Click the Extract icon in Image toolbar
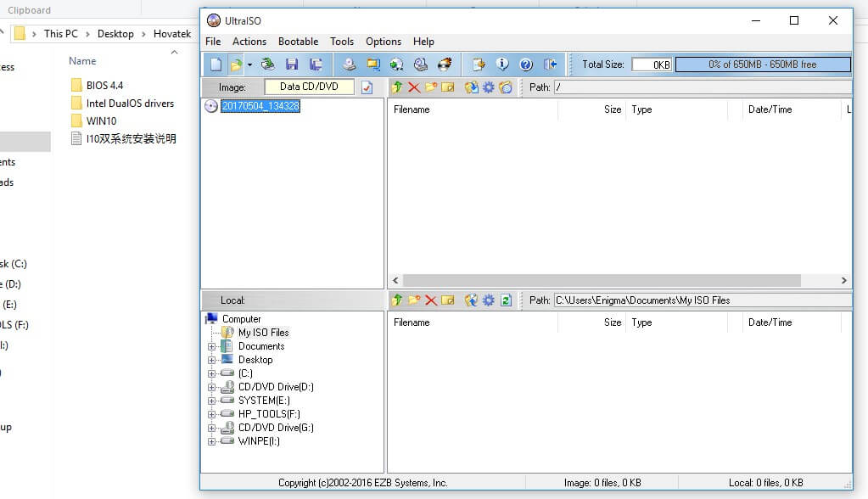868x499 pixels. coord(471,87)
